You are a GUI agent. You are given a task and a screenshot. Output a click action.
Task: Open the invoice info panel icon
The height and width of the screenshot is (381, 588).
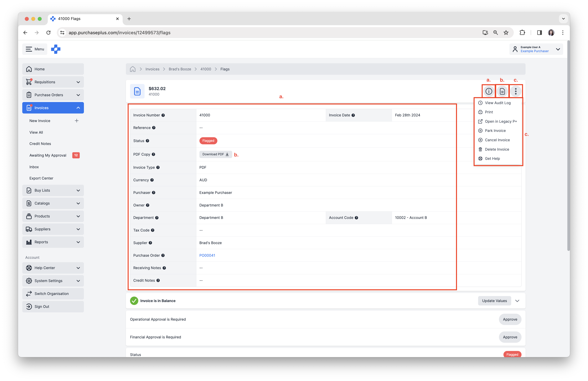(x=488, y=92)
